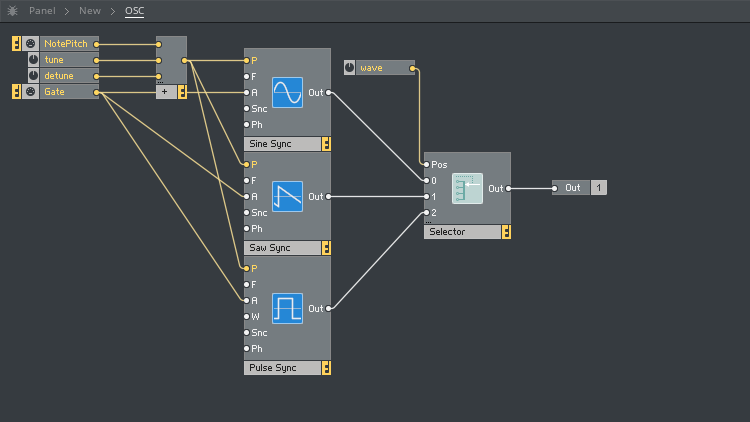Go to Panel in the breadcrumb

tap(42, 11)
